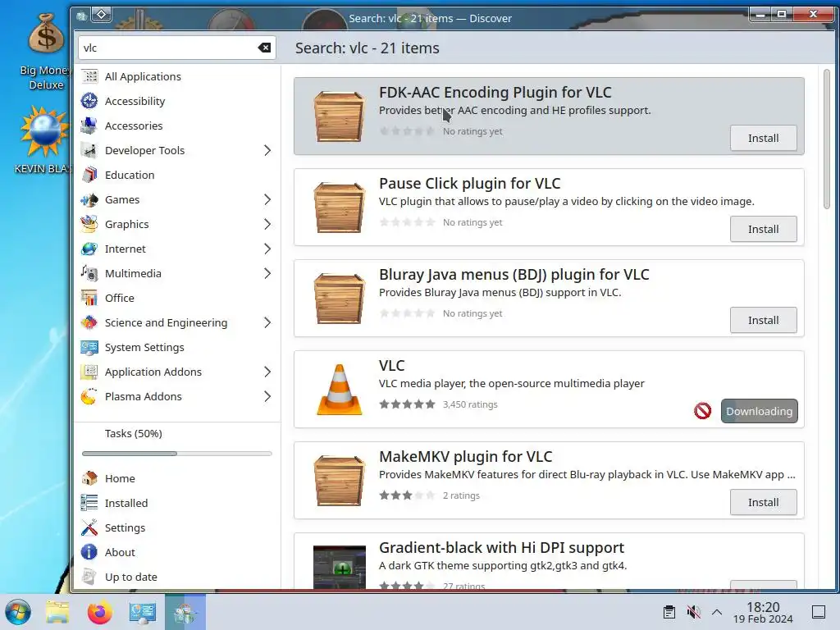Viewport: 840px width, 630px height.
Task: Click the Plasma Addons icon
Action: click(x=89, y=397)
